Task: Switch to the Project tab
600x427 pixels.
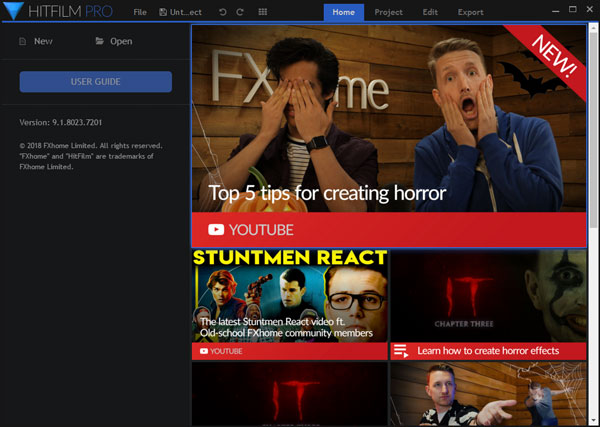Action: click(388, 12)
